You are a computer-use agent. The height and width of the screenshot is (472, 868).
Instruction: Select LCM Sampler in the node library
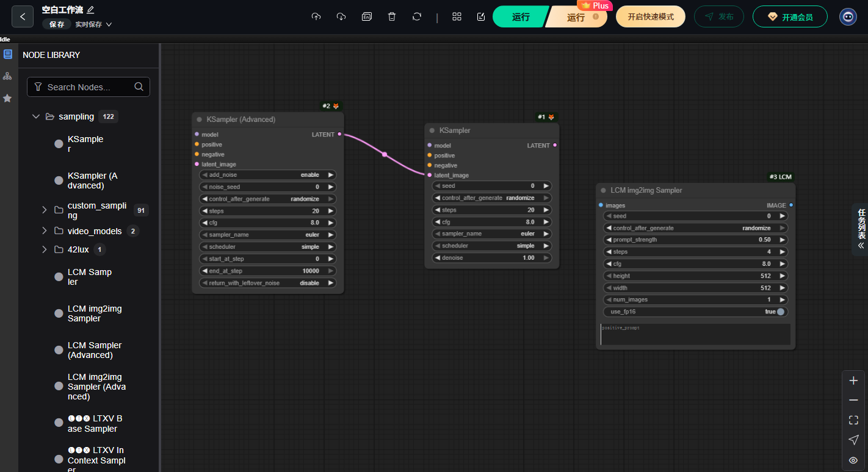(90, 277)
